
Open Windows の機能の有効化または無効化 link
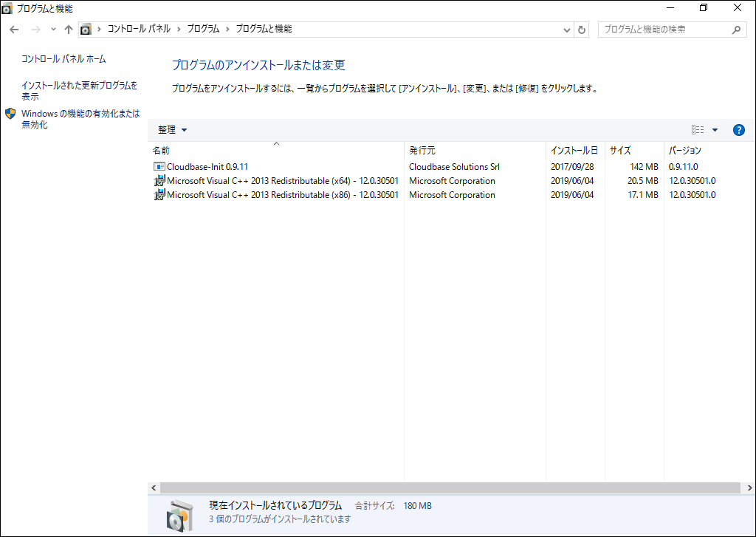(80, 119)
